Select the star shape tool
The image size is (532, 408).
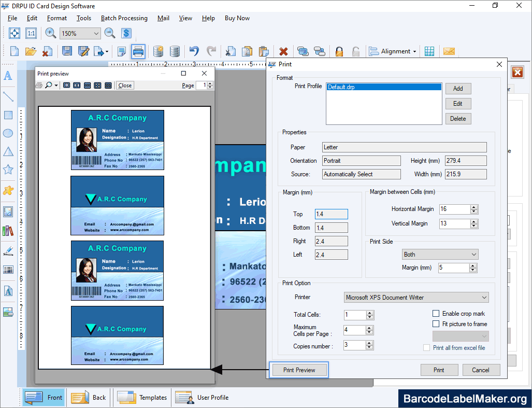coord(8,169)
